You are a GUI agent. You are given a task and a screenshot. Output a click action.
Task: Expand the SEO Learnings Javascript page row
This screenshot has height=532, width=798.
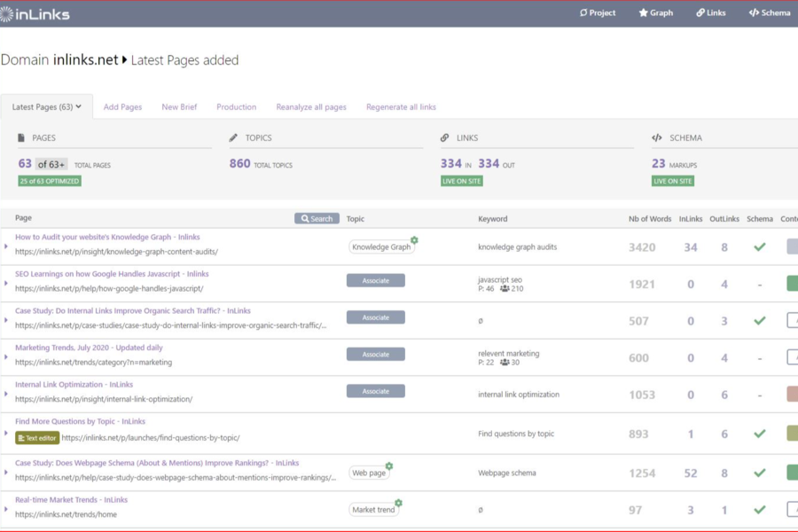point(6,283)
